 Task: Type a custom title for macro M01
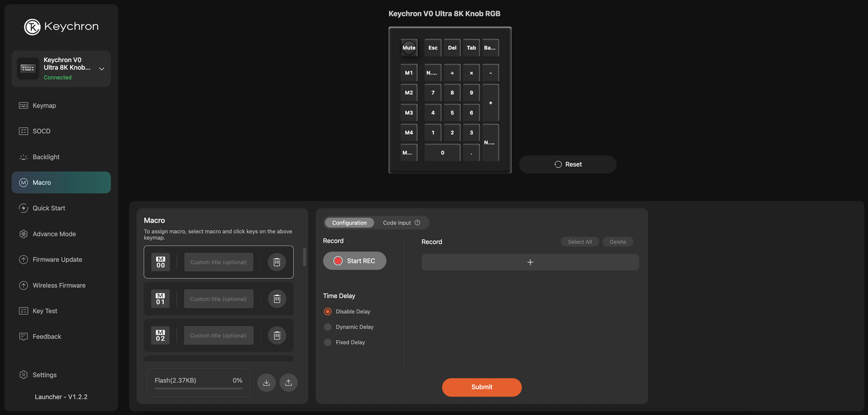218,298
